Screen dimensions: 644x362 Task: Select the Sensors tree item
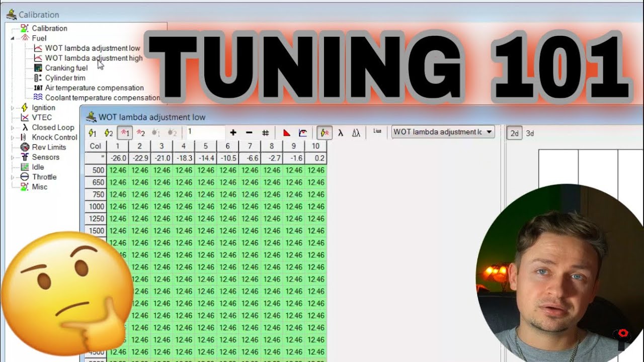point(46,157)
